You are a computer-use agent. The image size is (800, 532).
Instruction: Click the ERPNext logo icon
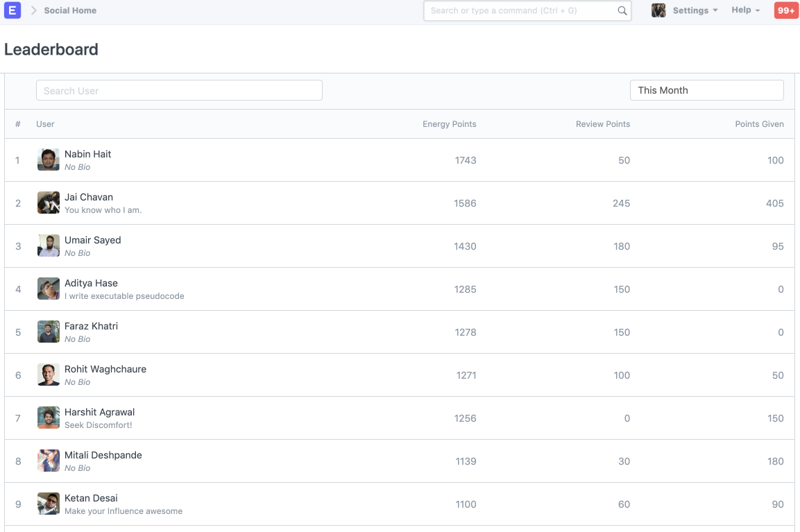pos(12,10)
